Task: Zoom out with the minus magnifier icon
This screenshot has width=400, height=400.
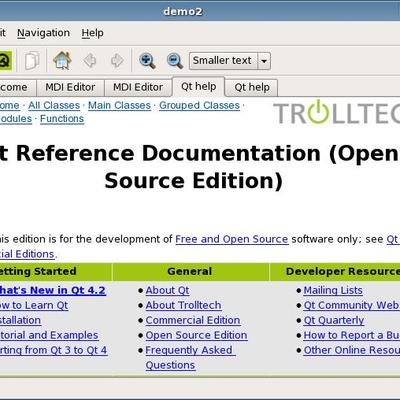Action: click(x=174, y=61)
